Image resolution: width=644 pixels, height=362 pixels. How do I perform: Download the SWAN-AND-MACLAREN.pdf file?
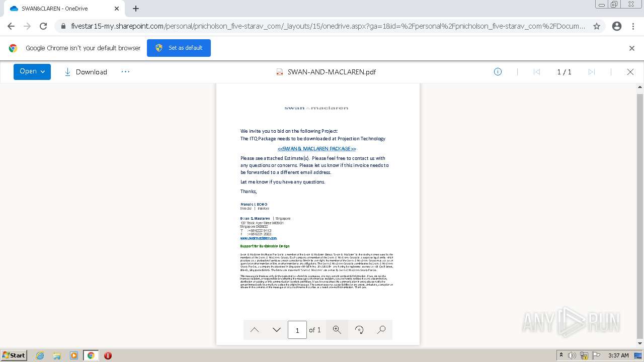pyautogui.click(x=86, y=72)
